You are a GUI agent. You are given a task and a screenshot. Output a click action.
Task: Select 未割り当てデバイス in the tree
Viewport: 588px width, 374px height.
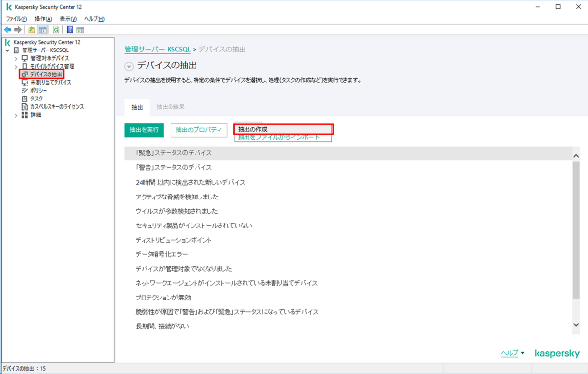point(50,82)
